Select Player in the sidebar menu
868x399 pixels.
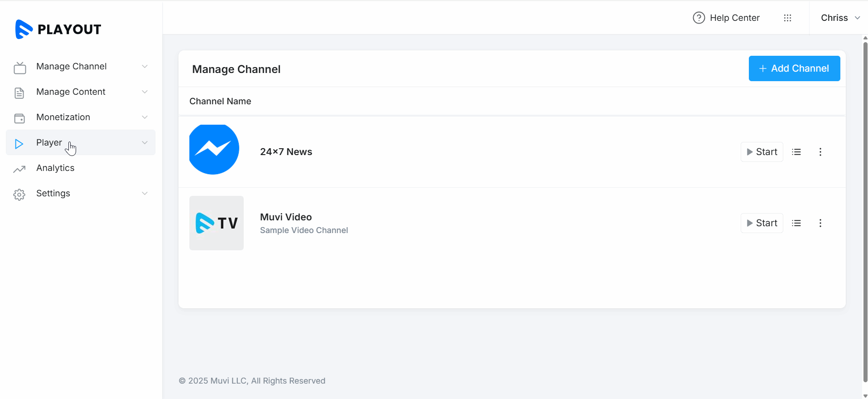click(49, 143)
